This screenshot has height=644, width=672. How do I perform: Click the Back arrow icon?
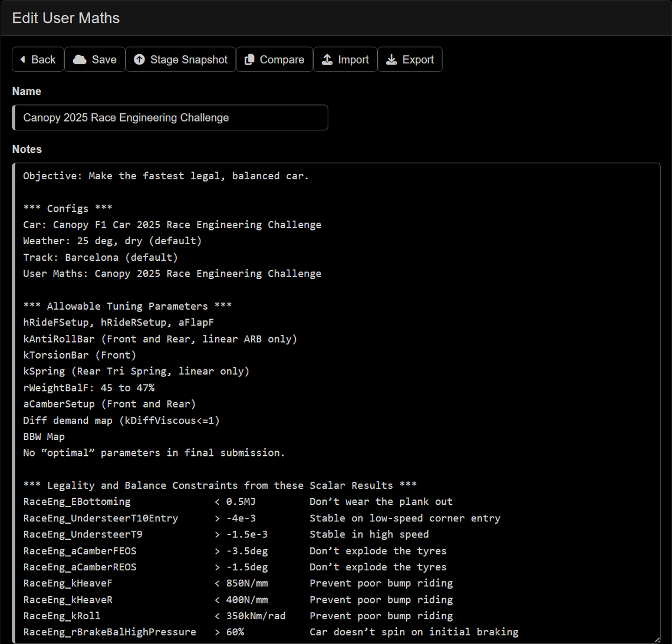(x=23, y=59)
